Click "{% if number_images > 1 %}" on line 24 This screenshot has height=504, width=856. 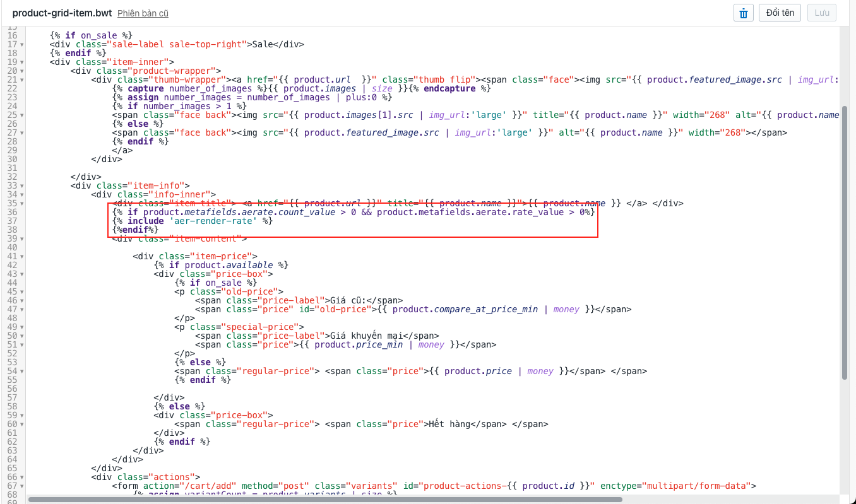click(x=179, y=106)
